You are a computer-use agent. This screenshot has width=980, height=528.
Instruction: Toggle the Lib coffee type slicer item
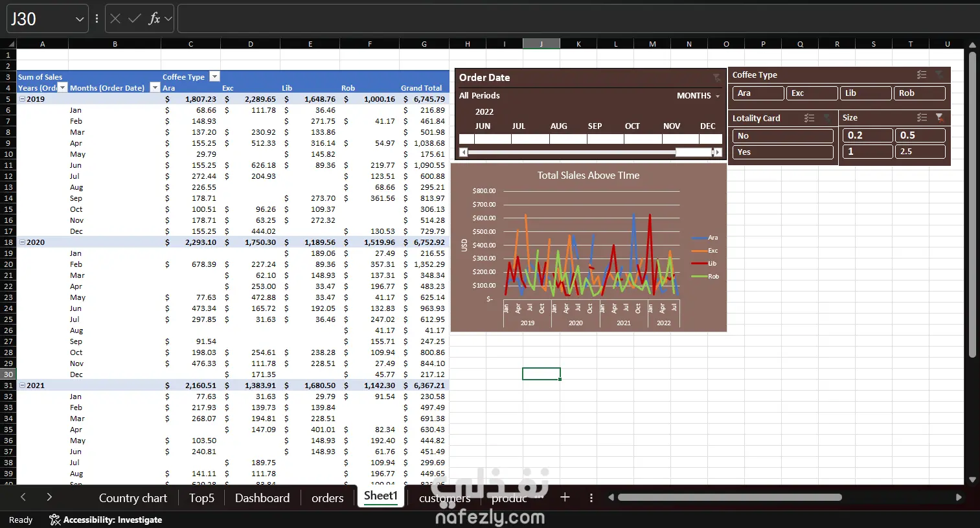(x=865, y=93)
